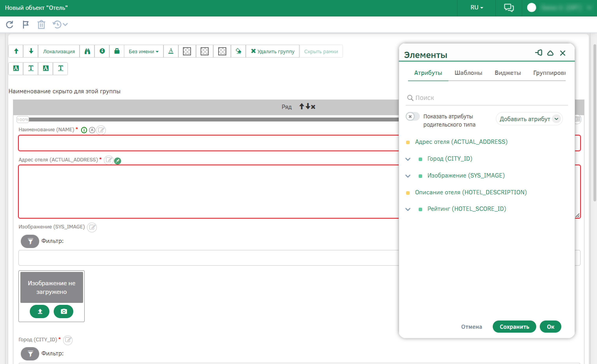This screenshot has height=364, width=597.
Task: Click edit pencil icon for Город field
Action: coord(68,340)
